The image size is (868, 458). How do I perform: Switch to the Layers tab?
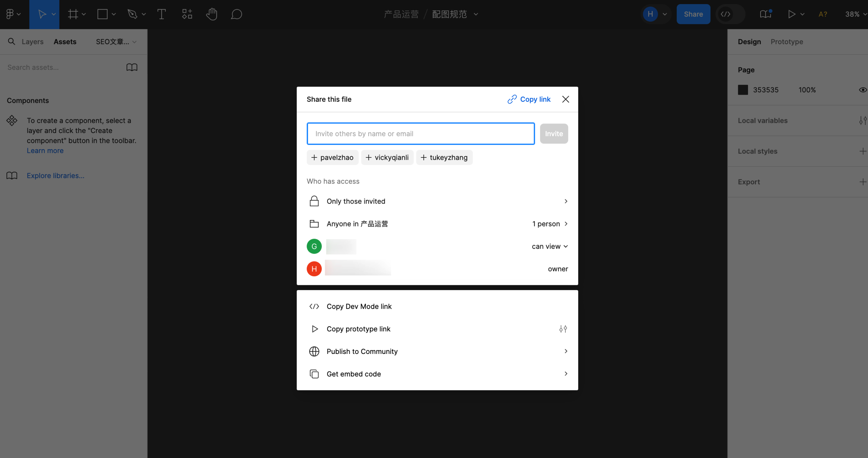click(32, 41)
